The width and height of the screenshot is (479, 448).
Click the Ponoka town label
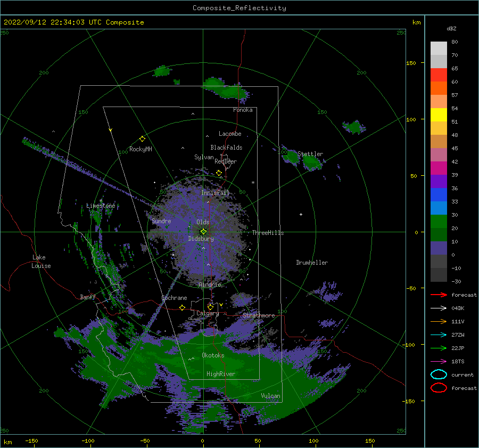click(x=243, y=110)
